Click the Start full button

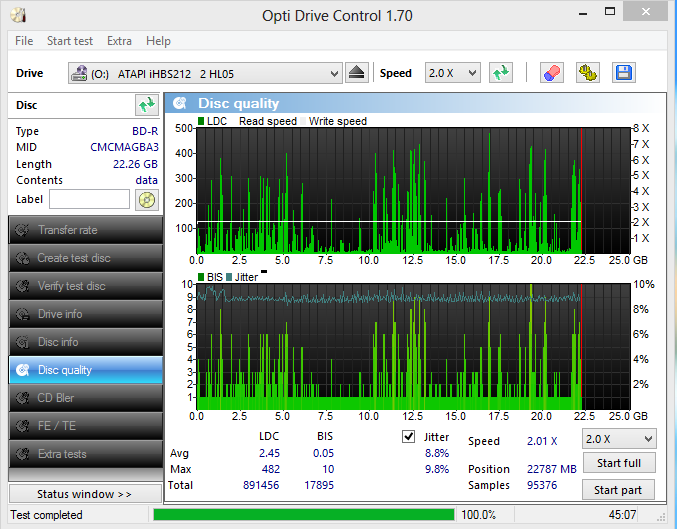[x=619, y=463]
